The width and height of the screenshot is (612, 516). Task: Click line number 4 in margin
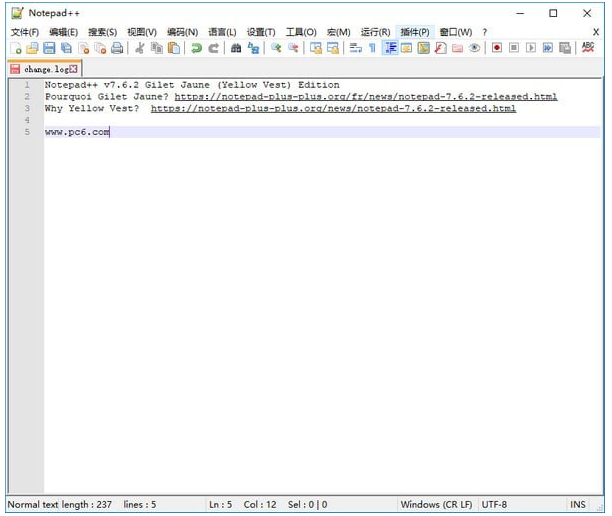[27, 120]
